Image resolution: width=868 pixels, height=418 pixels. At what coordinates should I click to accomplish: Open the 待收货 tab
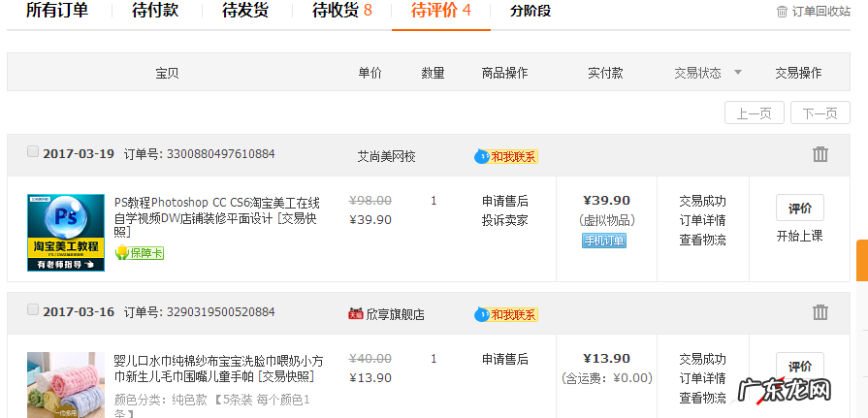tap(341, 12)
